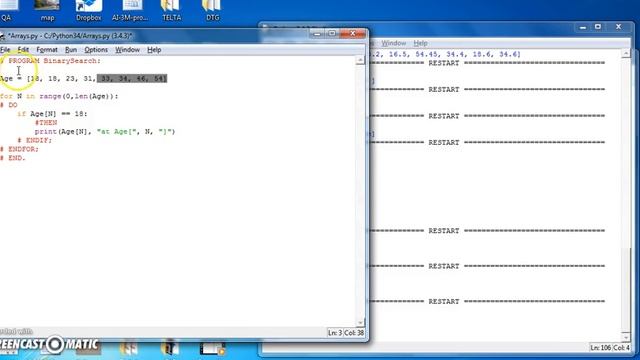Open Help menu in Arrays.py editor
Screen dimensions: 640x360
[154, 50]
